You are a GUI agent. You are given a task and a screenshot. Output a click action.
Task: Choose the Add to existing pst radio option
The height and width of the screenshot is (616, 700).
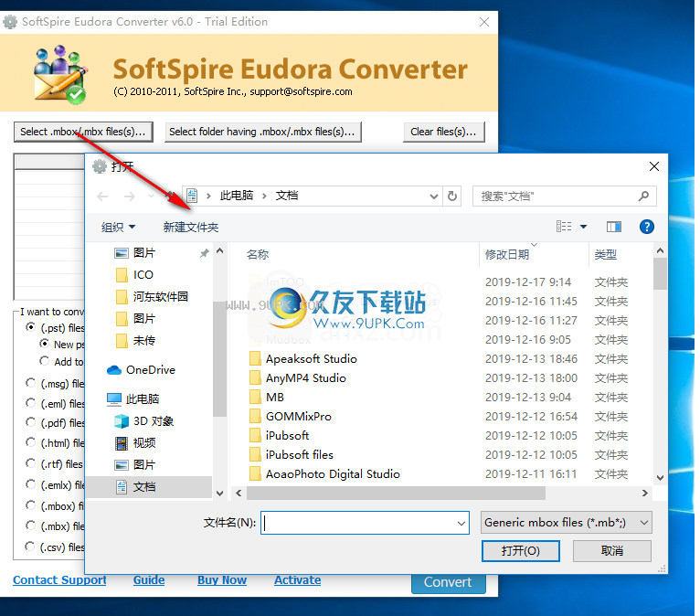44,361
